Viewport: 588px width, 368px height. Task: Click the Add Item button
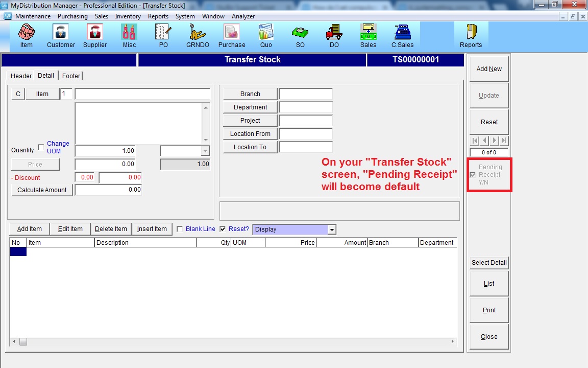(x=29, y=229)
